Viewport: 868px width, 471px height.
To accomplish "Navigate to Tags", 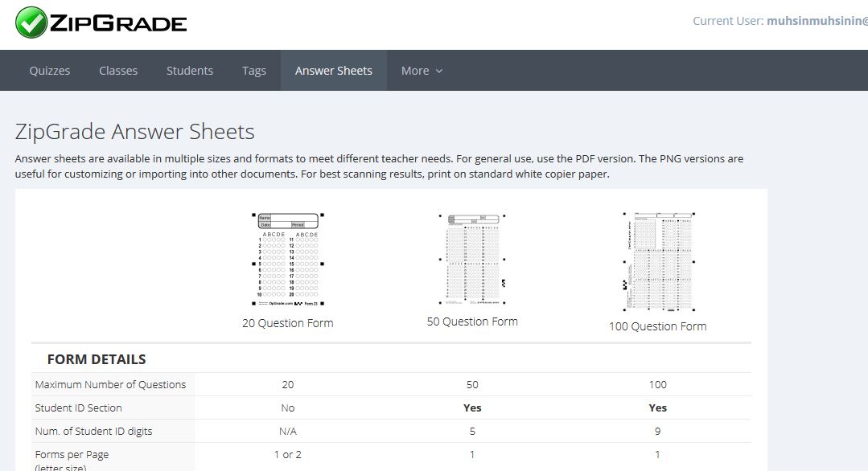I will (x=254, y=71).
